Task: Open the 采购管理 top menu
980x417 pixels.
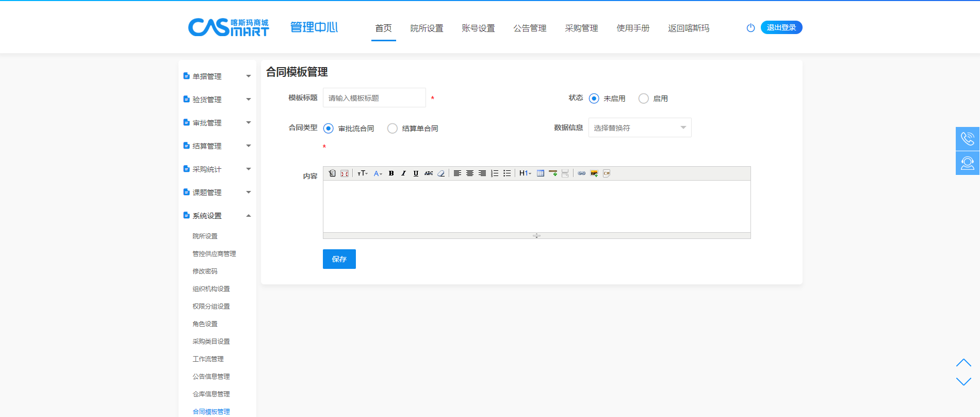Action: (581, 28)
